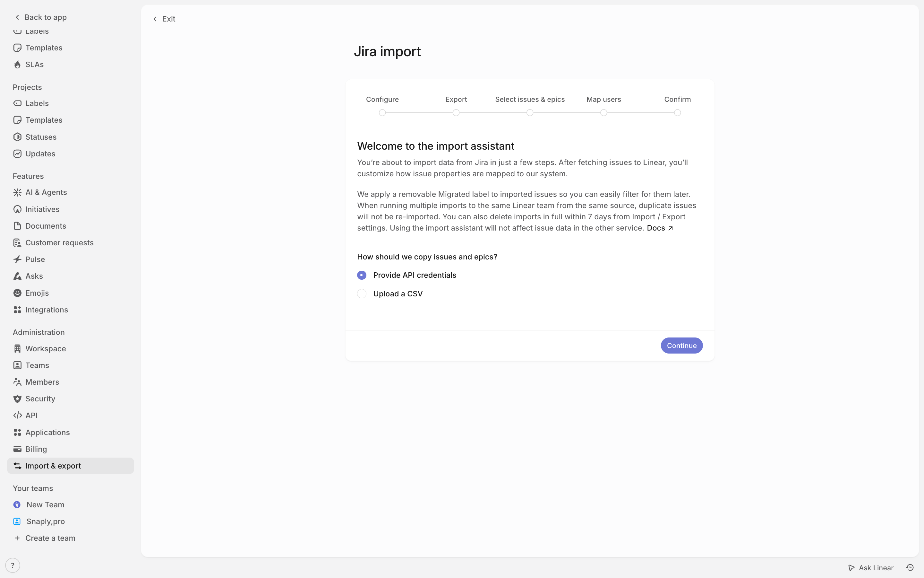
Task: Click the Emojis smiley icon
Action: click(17, 293)
